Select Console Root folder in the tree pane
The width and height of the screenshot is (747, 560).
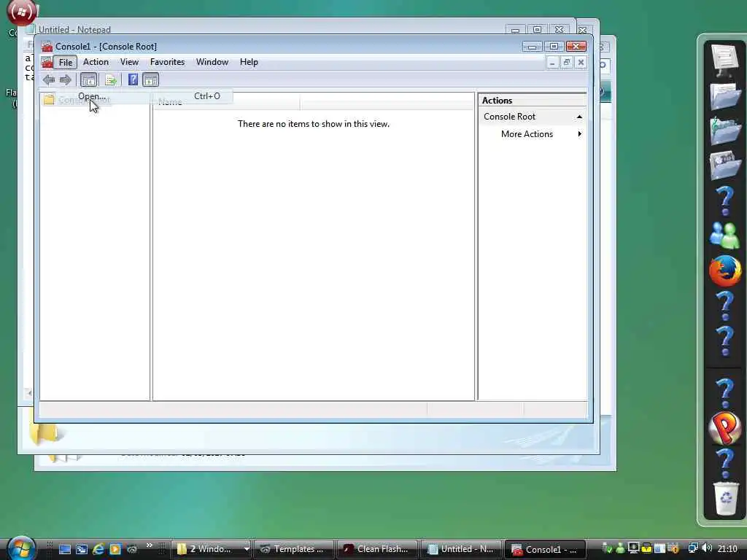(x=77, y=99)
